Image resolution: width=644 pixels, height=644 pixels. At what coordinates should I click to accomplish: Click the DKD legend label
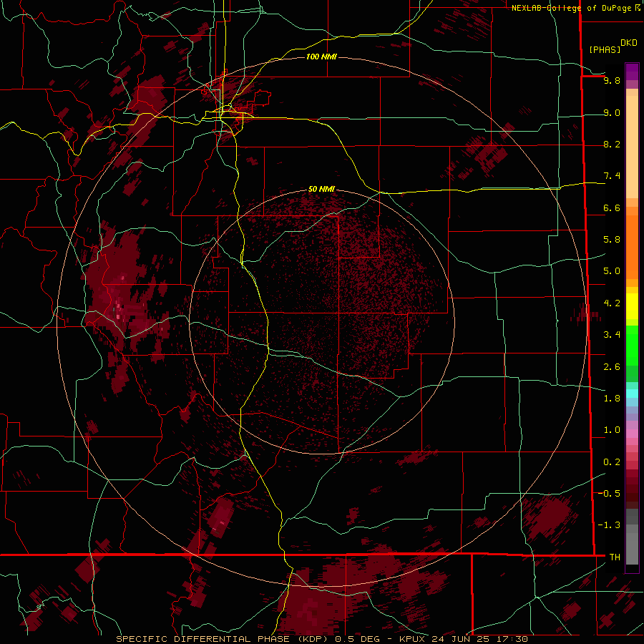pyautogui.click(x=629, y=43)
